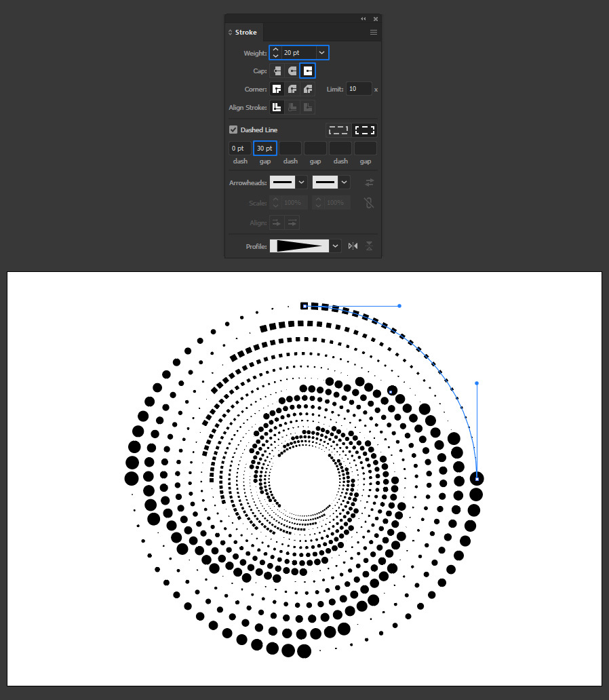Viewport: 609px width, 700px height.
Task: Expand the start arrowhead dropdown
Action: [x=301, y=182]
